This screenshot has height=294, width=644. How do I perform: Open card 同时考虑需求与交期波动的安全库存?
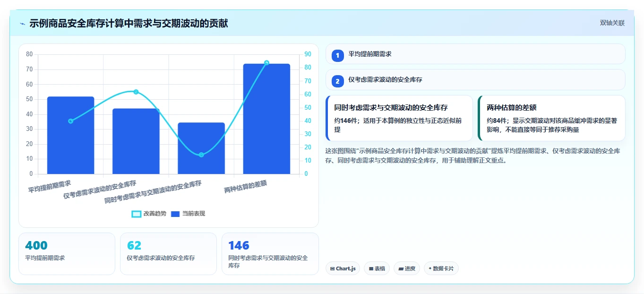tap(399, 118)
